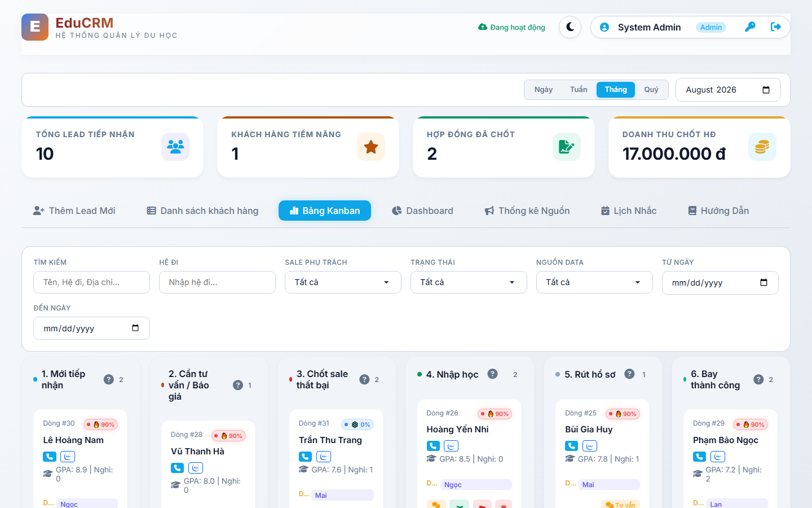Screen dimensions: 812x508
Task: Toggle dark mode with the moon icon
Action: coord(570,27)
